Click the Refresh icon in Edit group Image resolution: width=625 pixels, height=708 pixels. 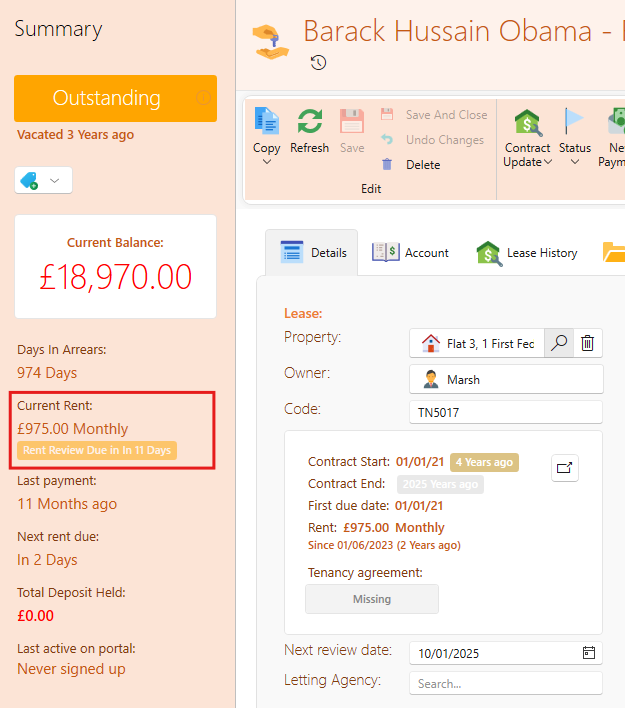(309, 121)
